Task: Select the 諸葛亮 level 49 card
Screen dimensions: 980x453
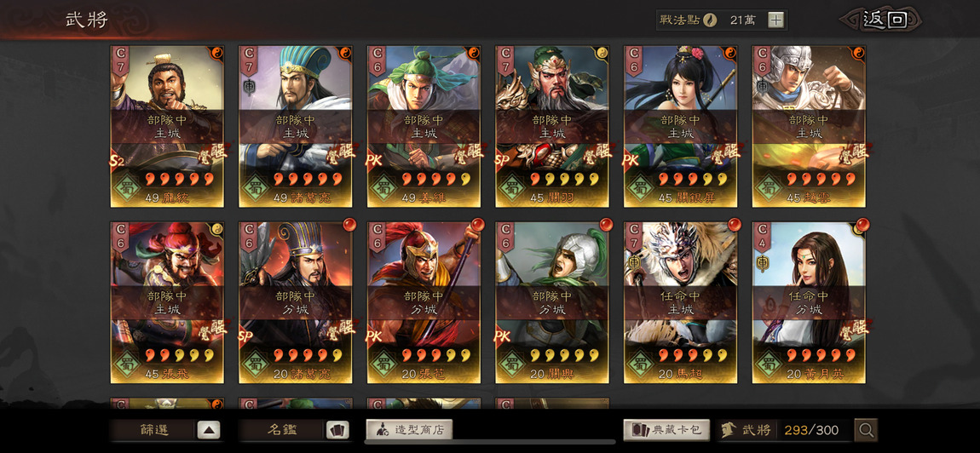Action: [x=296, y=126]
